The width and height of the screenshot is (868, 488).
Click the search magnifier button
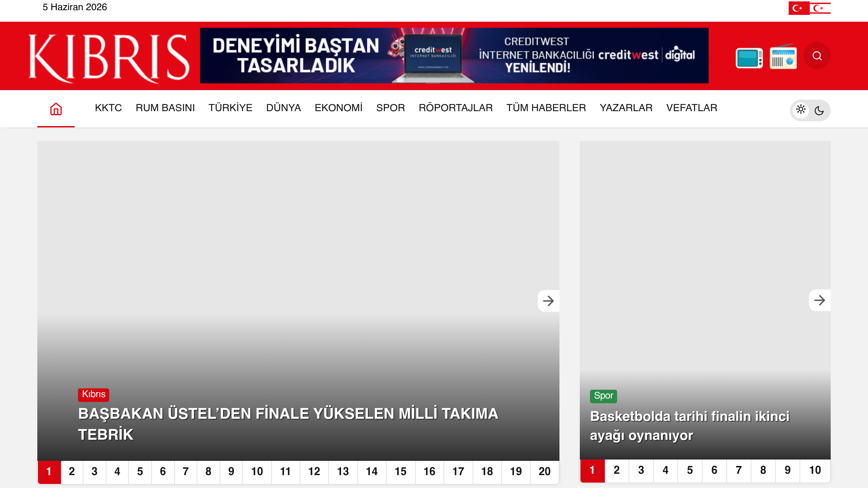(x=817, y=56)
